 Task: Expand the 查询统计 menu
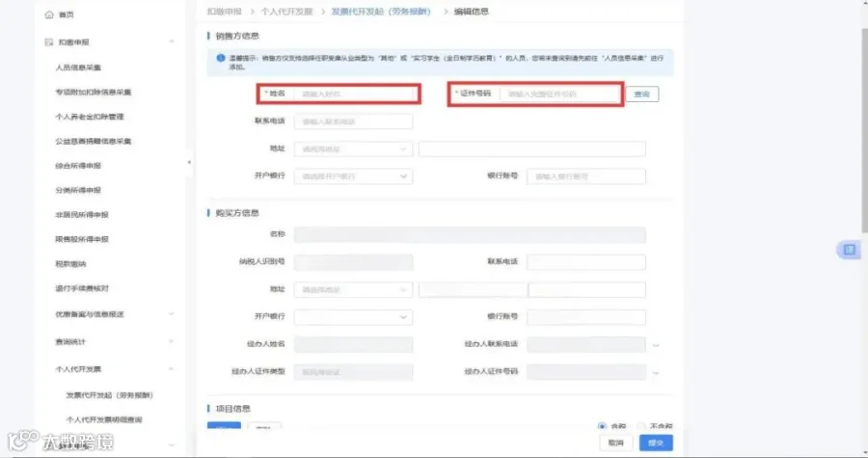tap(172, 341)
